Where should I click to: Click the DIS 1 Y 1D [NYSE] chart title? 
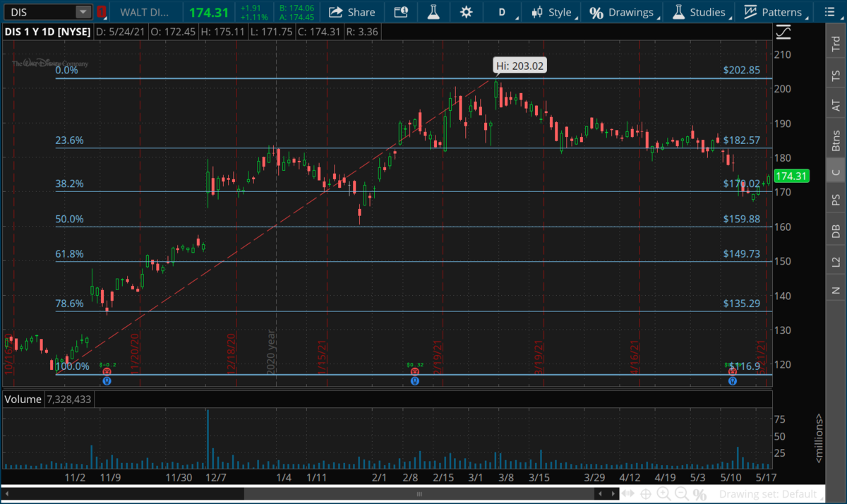click(46, 32)
